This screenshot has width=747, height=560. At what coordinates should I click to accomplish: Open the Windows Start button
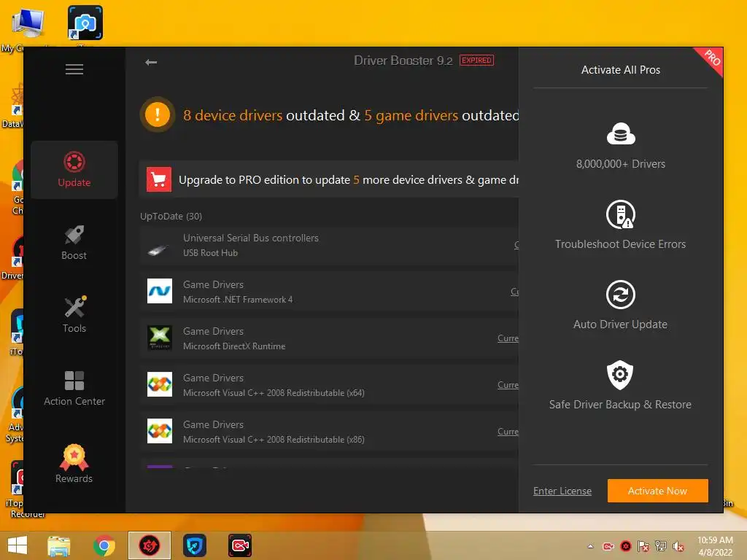[18, 545]
